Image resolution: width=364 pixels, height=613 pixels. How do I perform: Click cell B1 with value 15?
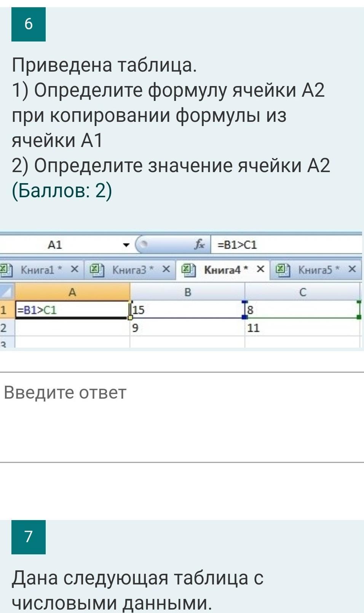(x=187, y=310)
